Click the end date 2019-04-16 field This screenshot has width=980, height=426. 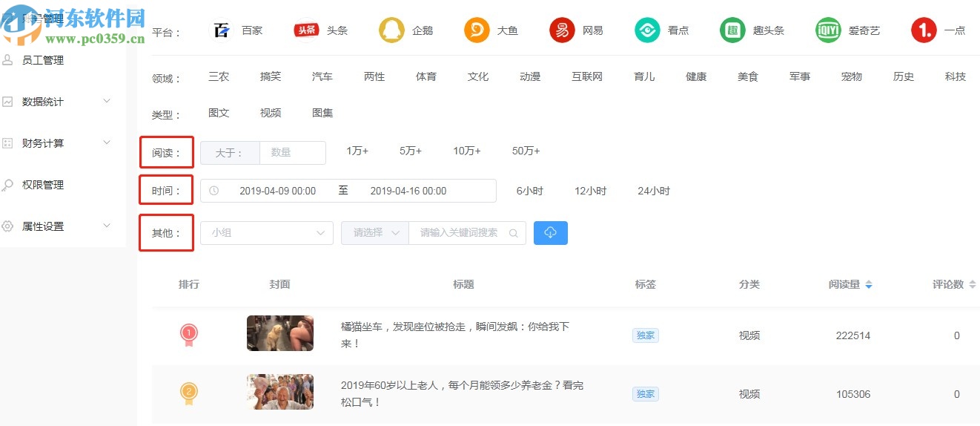coord(408,191)
